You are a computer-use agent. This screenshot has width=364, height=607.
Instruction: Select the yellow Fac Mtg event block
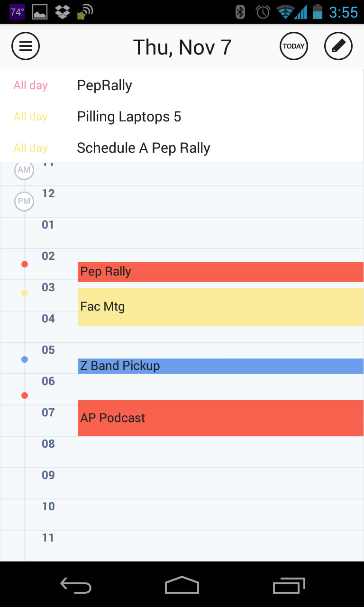pyautogui.click(x=190, y=306)
